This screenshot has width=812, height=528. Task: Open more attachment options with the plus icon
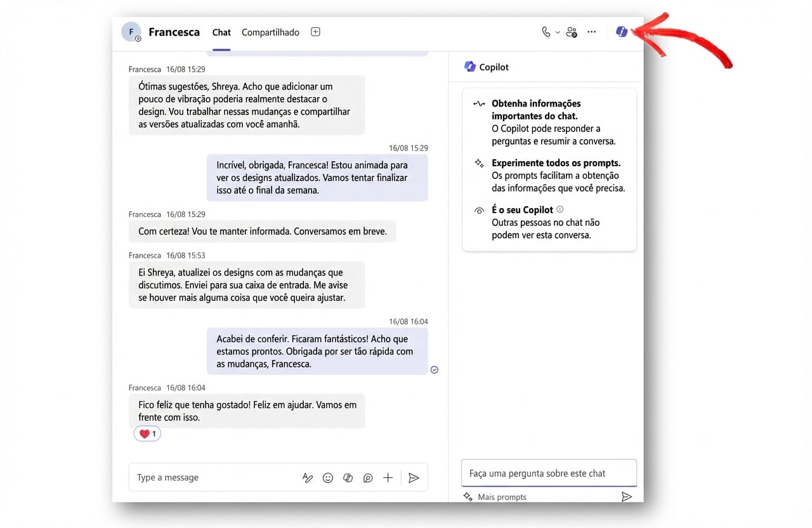point(388,477)
